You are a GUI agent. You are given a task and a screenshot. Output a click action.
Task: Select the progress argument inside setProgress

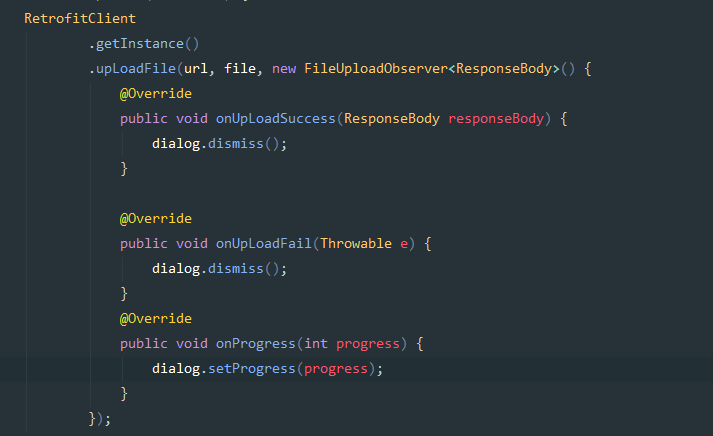[336, 369]
